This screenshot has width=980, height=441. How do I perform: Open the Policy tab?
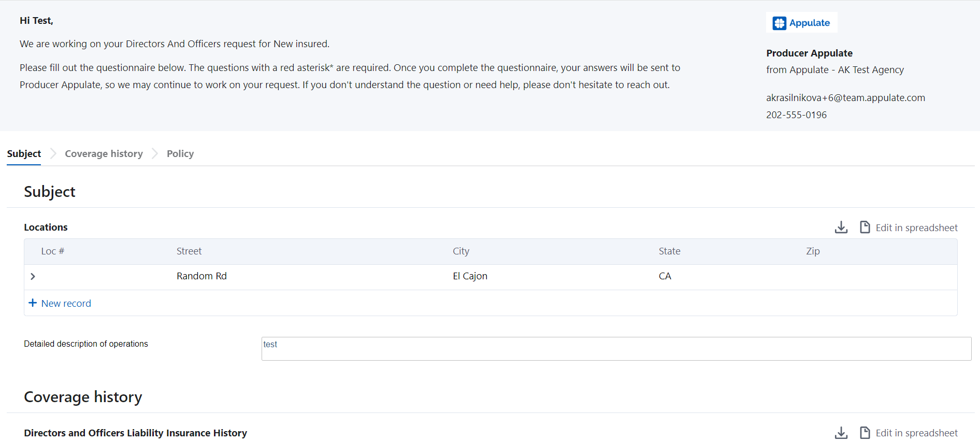click(180, 154)
